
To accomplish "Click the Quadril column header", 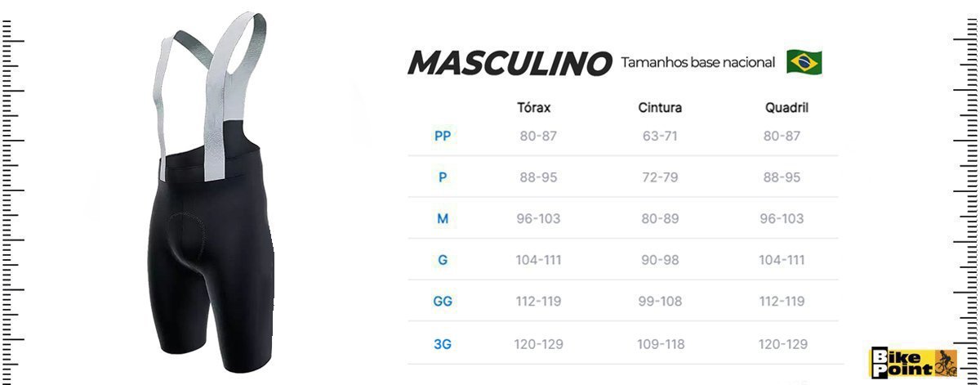I will click(786, 107).
